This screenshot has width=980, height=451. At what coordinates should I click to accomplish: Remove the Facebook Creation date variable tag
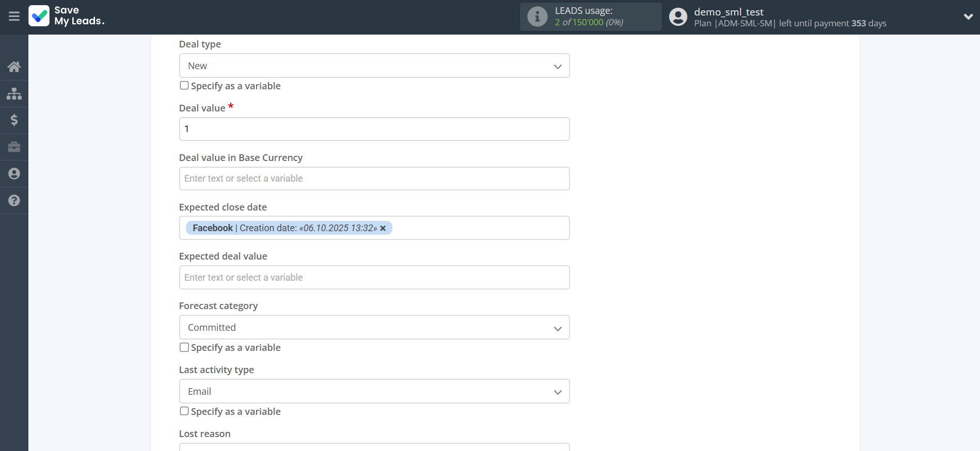click(x=383, y=229)
